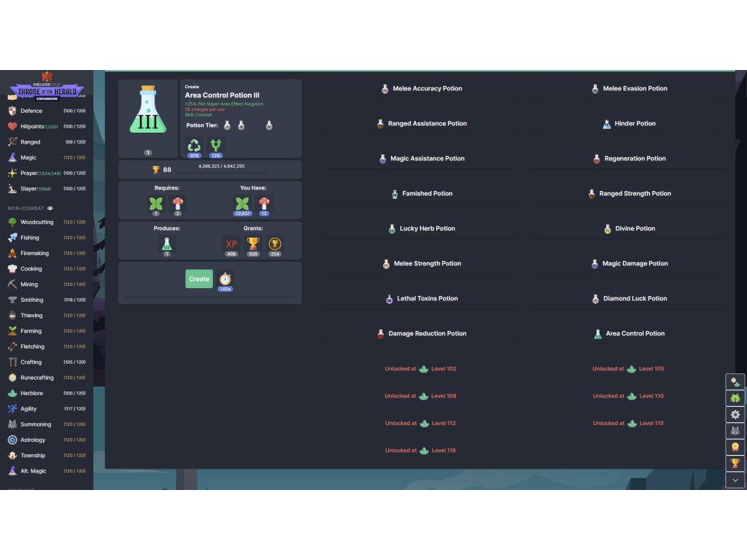Screen dimensions: 747x560
Task: Choose Damage Reduction Potion
Action: click(x=422, y=333)
